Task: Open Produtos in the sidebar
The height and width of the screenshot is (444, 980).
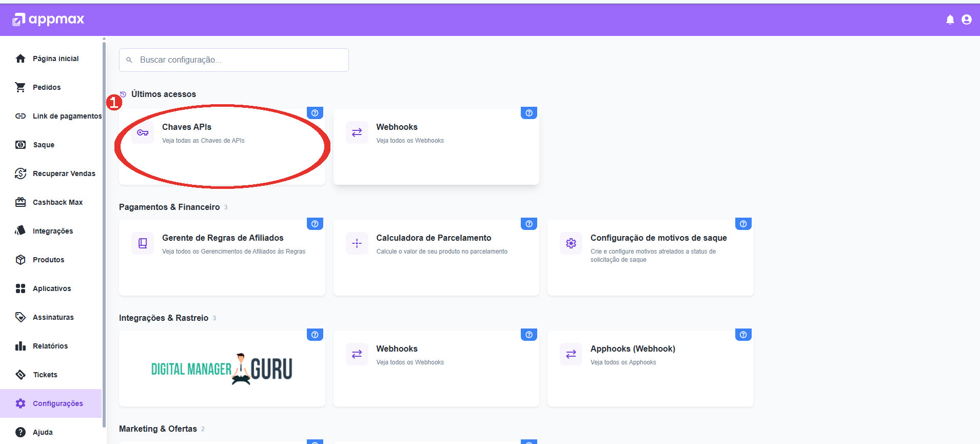Action: pyautogui.click(x=51, y=260)
